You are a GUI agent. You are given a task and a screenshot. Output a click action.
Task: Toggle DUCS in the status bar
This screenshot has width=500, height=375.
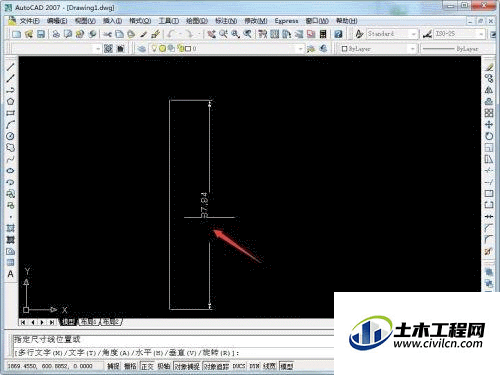pyautogui.click(x=239, y=366)
